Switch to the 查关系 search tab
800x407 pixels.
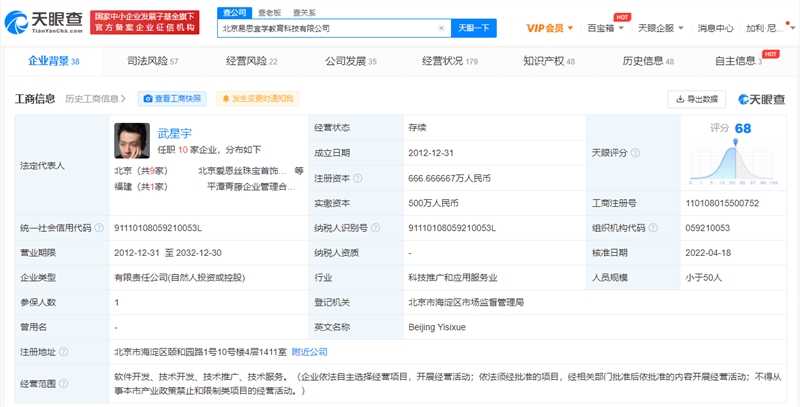(x=304, y=13)
